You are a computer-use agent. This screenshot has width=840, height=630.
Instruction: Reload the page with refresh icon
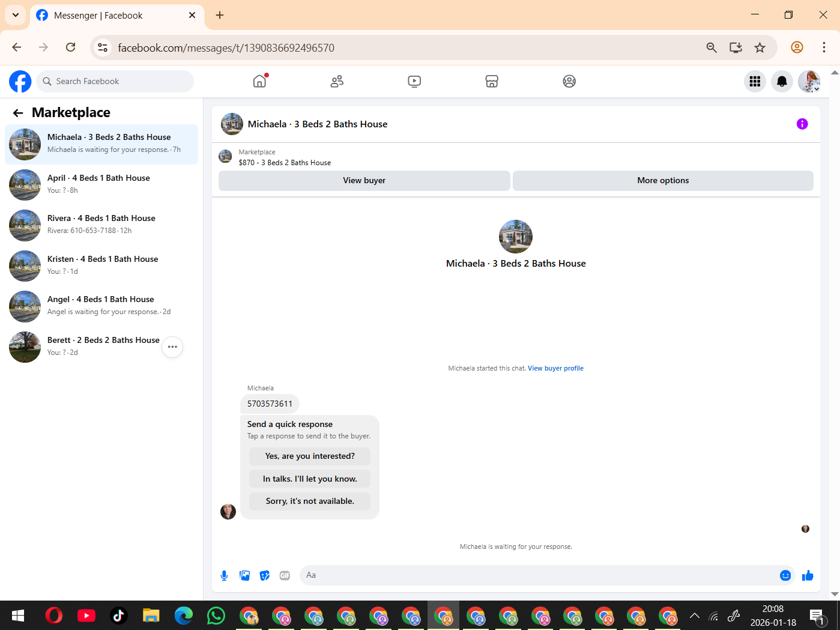coord(71,47)
